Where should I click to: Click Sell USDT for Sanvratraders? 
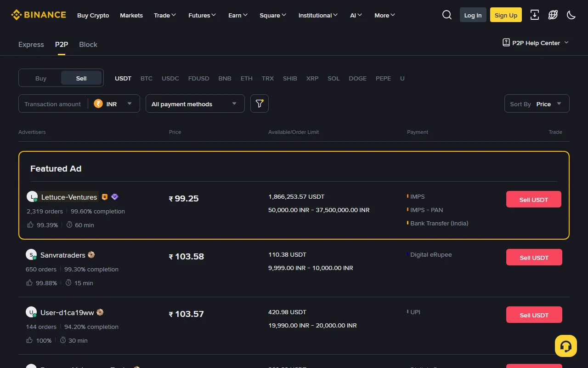[534, 257]
